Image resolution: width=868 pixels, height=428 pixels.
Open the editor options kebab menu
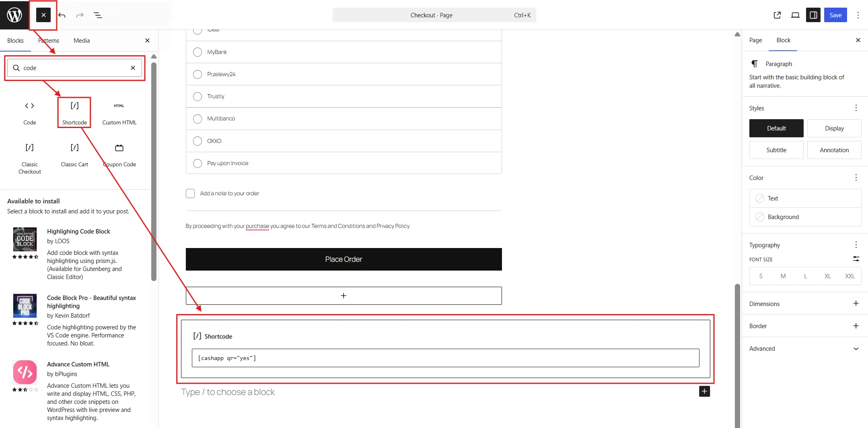point(858,15)
